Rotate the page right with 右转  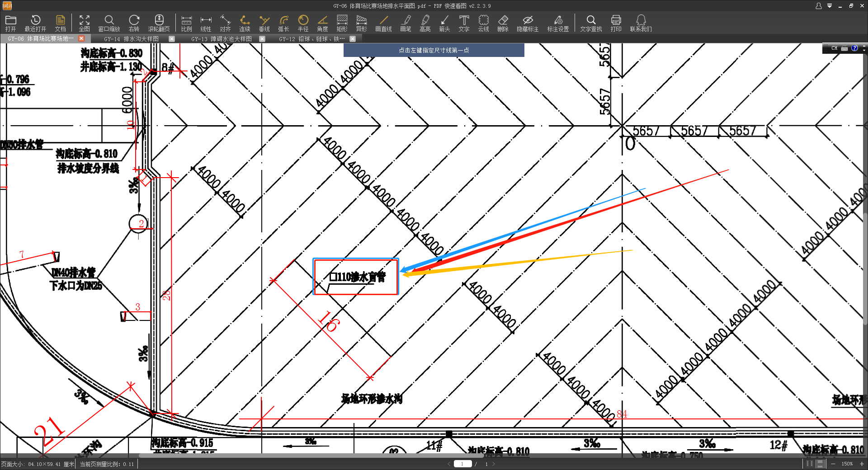click(x=134, y=23)
